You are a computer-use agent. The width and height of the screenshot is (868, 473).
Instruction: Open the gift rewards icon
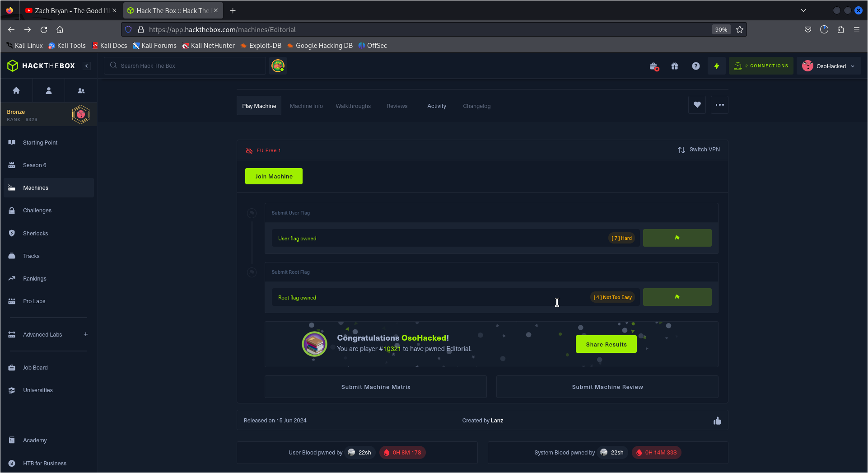675,66
